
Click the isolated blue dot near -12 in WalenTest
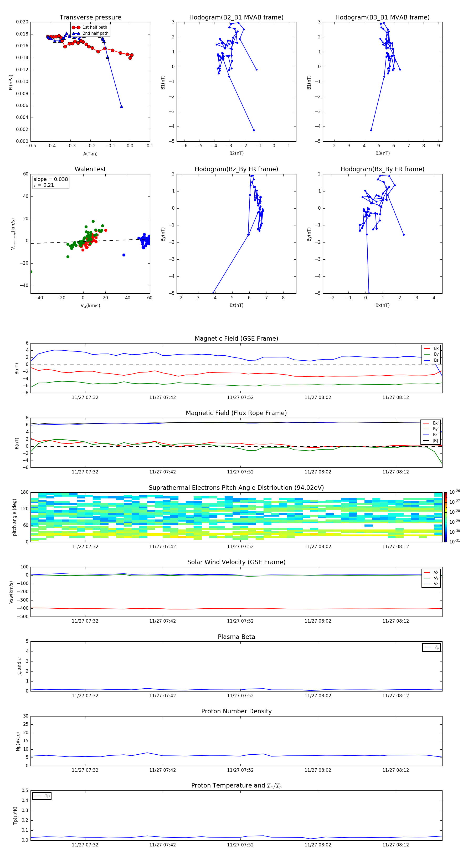pos(124,255)
